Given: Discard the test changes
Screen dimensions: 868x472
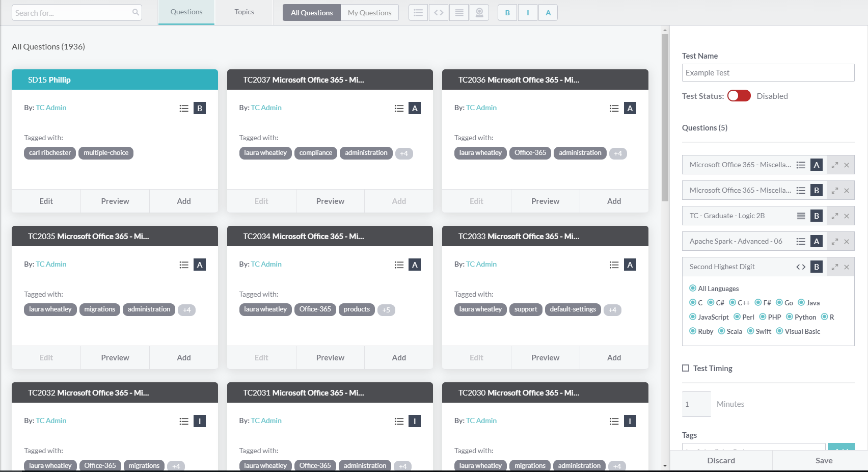Looking at the screenshot, I should (x=721, y=461).
